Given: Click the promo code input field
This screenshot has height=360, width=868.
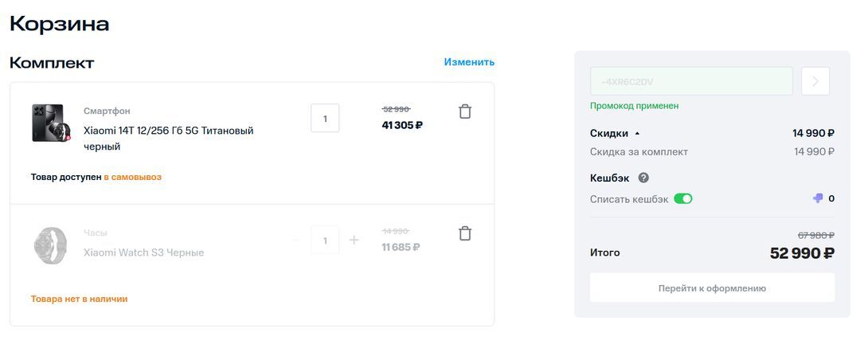Looking at the screenshot, I should pyautogui.click(x=691, y=81).
